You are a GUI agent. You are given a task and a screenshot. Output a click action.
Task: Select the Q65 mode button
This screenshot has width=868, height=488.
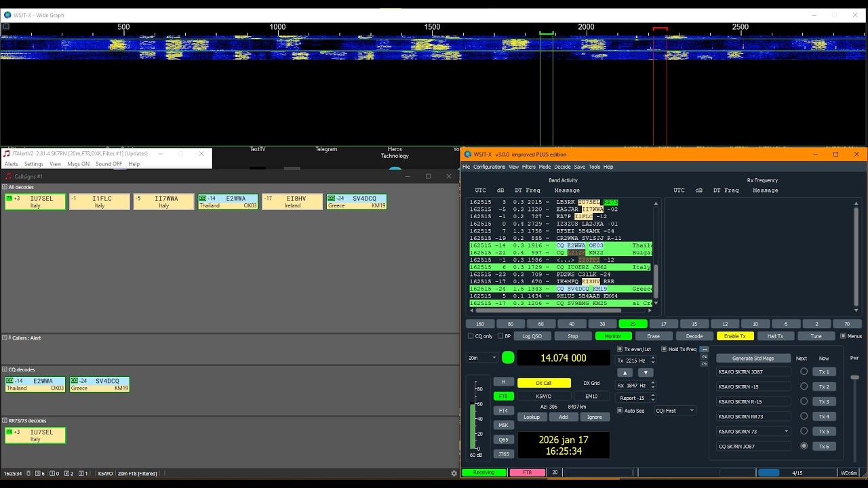point(503,439)
